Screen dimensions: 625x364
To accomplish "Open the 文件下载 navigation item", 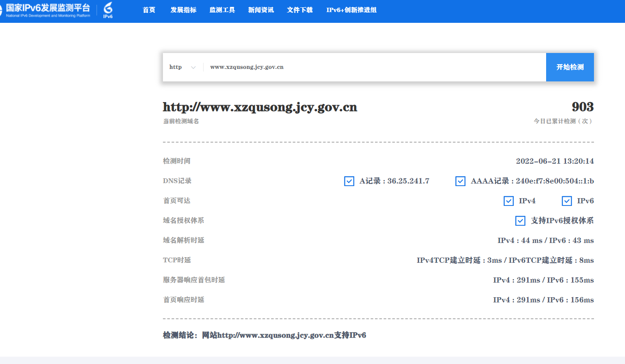I will point(300,10).
